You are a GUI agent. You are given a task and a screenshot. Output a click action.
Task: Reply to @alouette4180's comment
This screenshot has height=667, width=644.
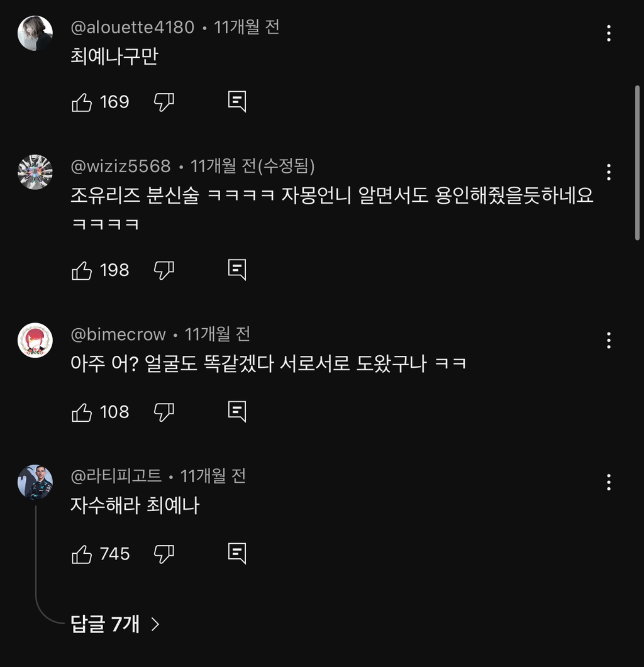(x=236, y=102)
